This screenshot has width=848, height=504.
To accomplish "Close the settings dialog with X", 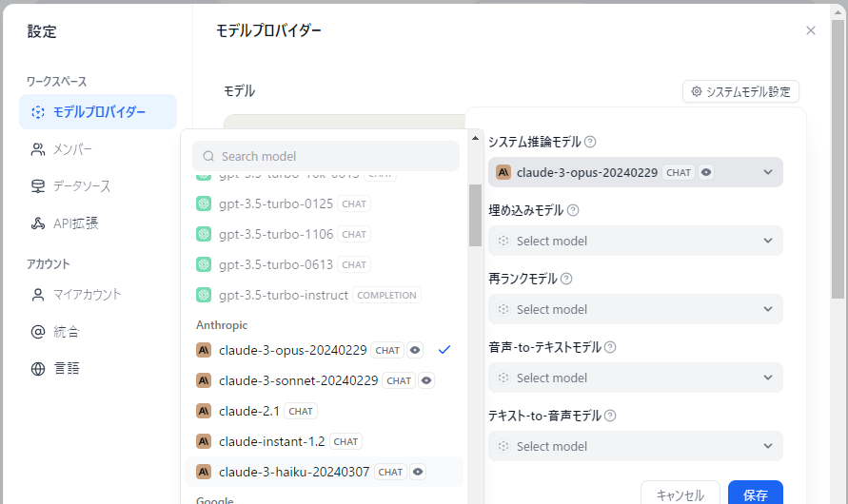I will [811, 30].
